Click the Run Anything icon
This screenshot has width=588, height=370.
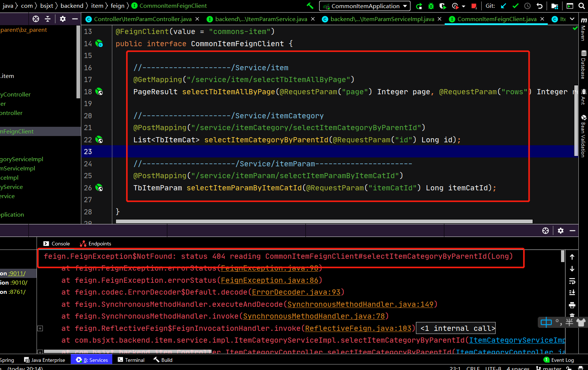tap(570, 6)
